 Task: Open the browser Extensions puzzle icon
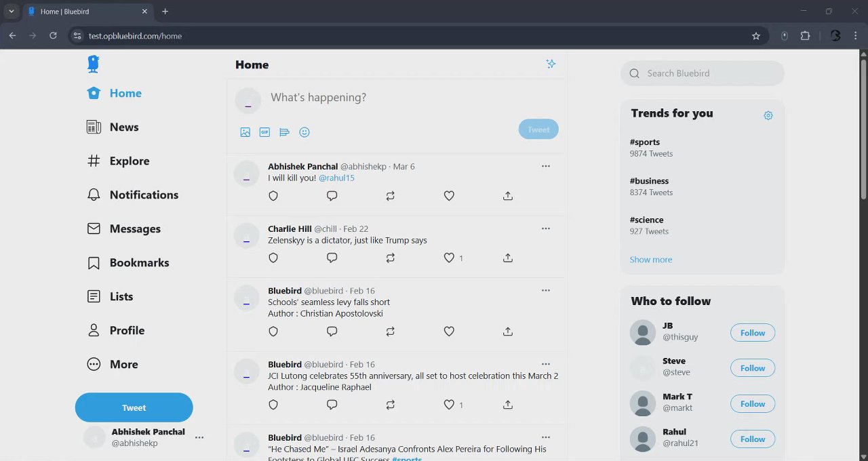click(805, 36)
